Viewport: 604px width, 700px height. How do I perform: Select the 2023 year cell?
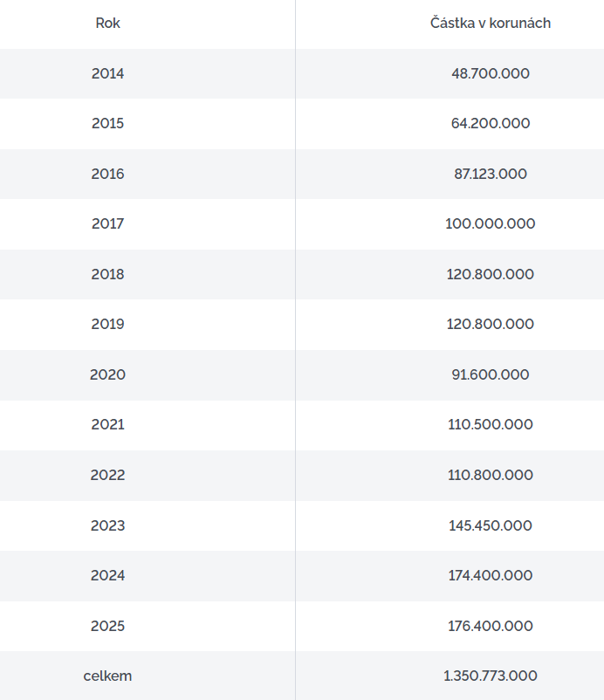[x=107, y=525]
